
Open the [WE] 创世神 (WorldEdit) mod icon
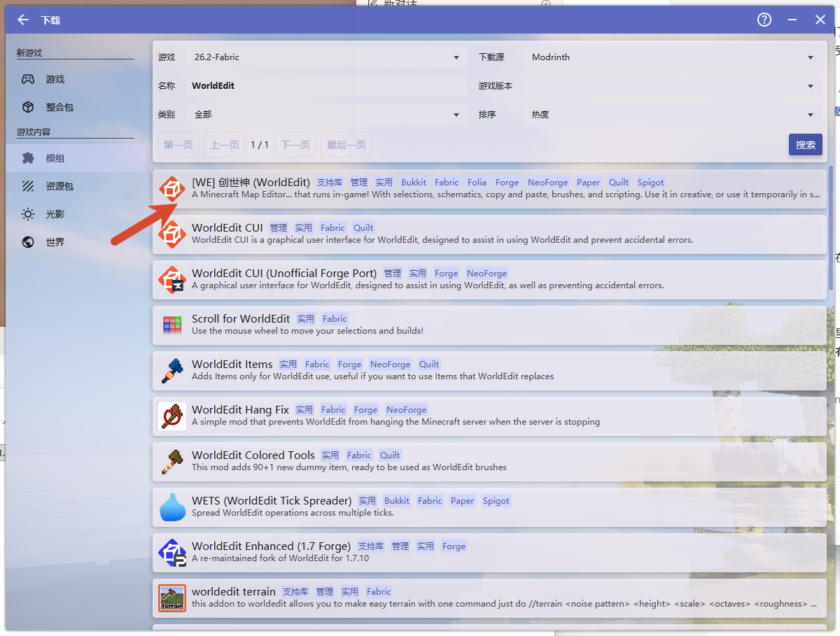(x=172, y=188)
